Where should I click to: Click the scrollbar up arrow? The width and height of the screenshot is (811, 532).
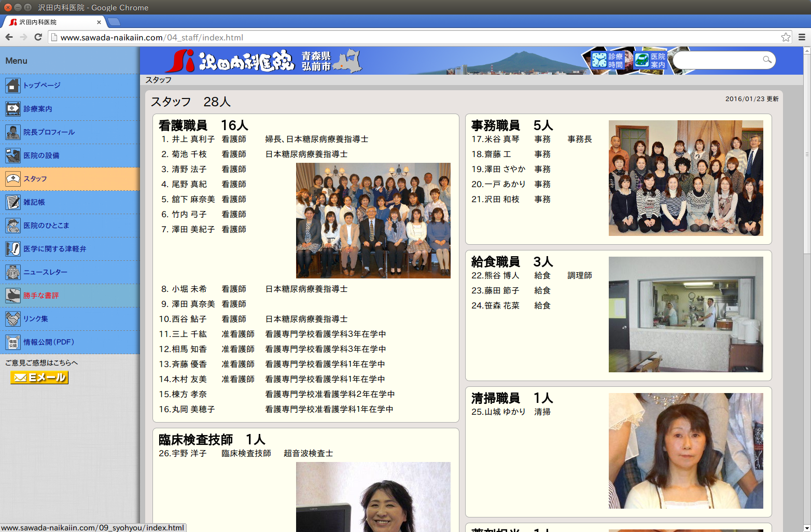click(x=807, y=50)
